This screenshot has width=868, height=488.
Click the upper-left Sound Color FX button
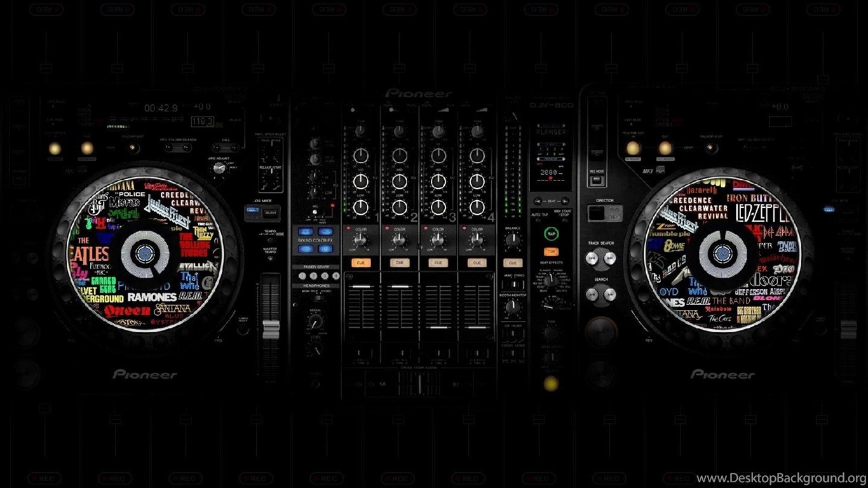pos(306,232)
